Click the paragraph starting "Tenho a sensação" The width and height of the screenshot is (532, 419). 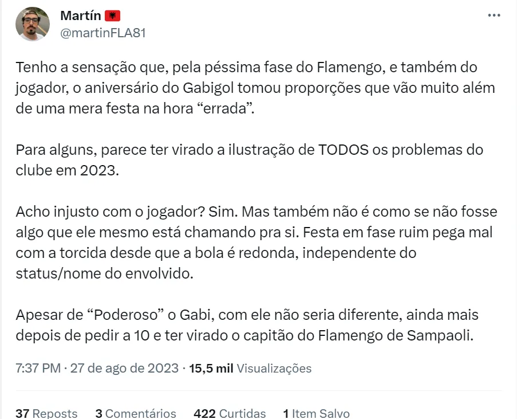click(x=246, y=88)
